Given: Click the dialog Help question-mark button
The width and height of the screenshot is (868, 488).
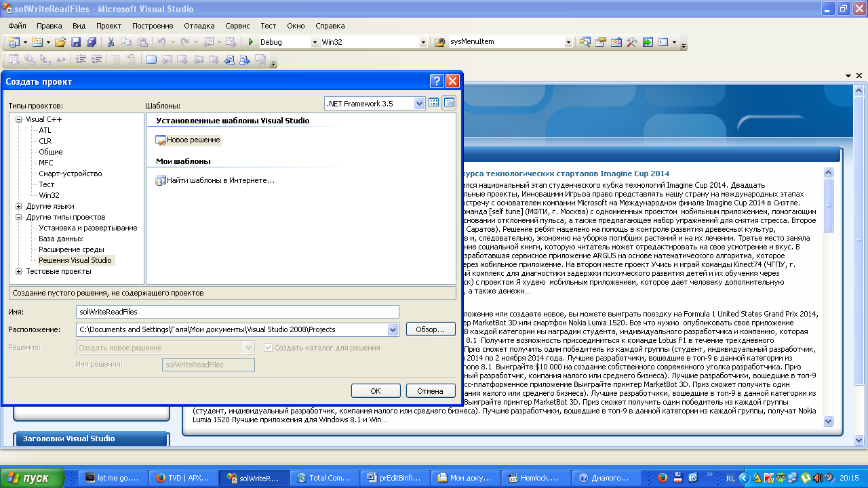Looking at the screenshot, I should pos(437,81).
